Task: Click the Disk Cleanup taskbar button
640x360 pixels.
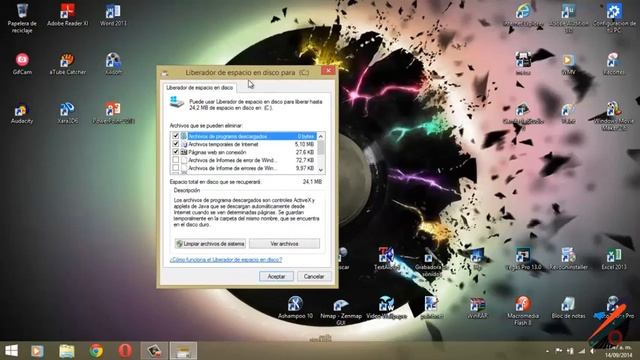Action: coord(183,351)
